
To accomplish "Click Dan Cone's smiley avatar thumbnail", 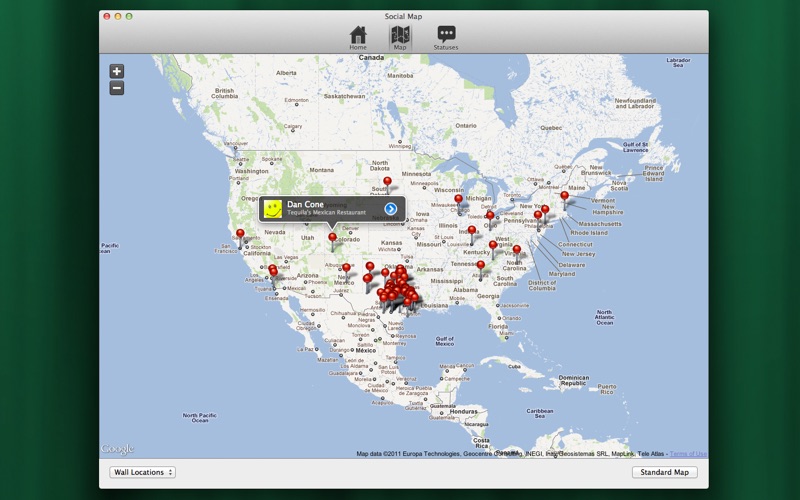I will point(273,209).
